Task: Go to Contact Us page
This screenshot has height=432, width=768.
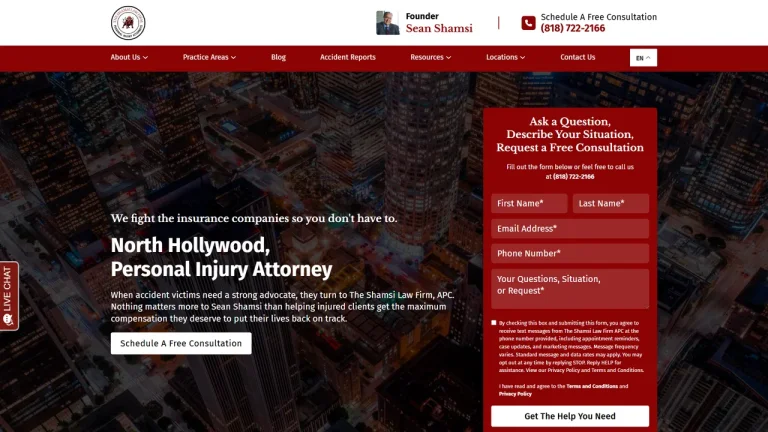Action: (577, 57)
